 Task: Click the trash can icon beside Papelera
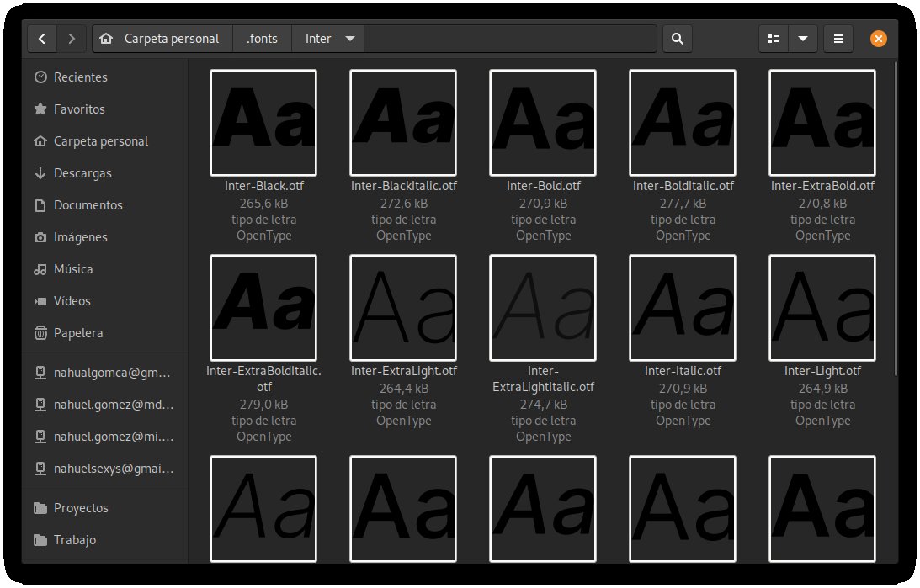(40, 333)
